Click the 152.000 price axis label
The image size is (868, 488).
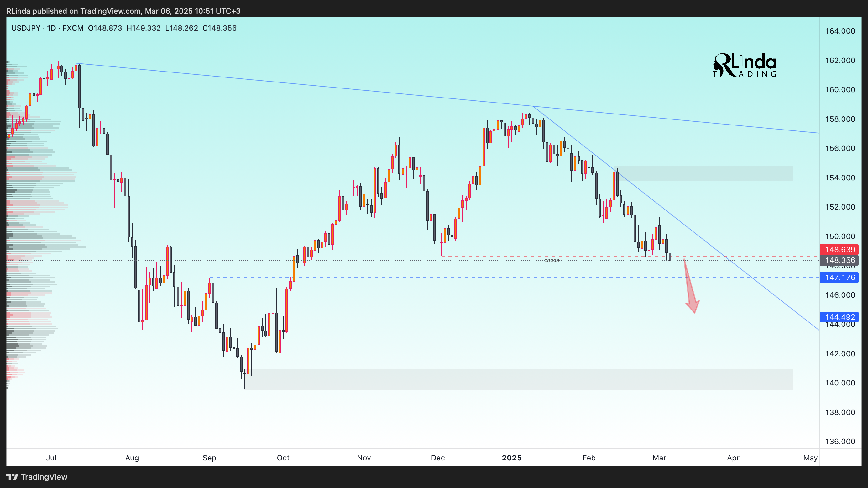[x=840, y=207]
